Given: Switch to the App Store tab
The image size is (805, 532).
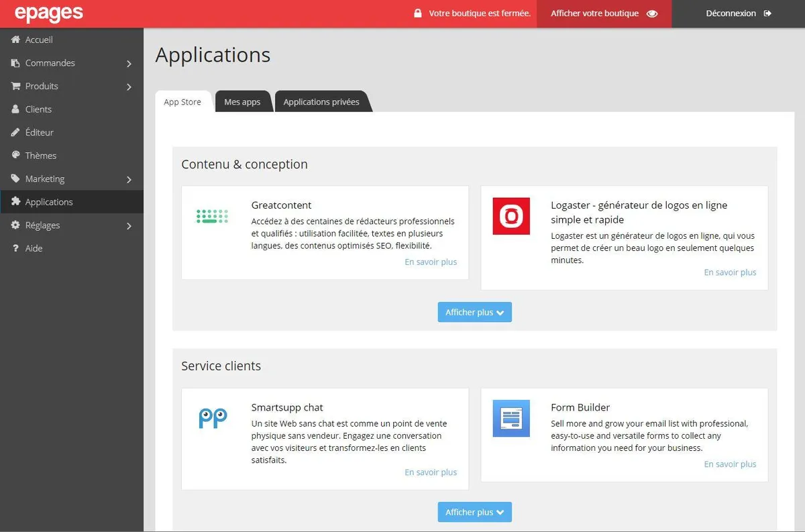Looking at the screenshot, I should point(182,102).
